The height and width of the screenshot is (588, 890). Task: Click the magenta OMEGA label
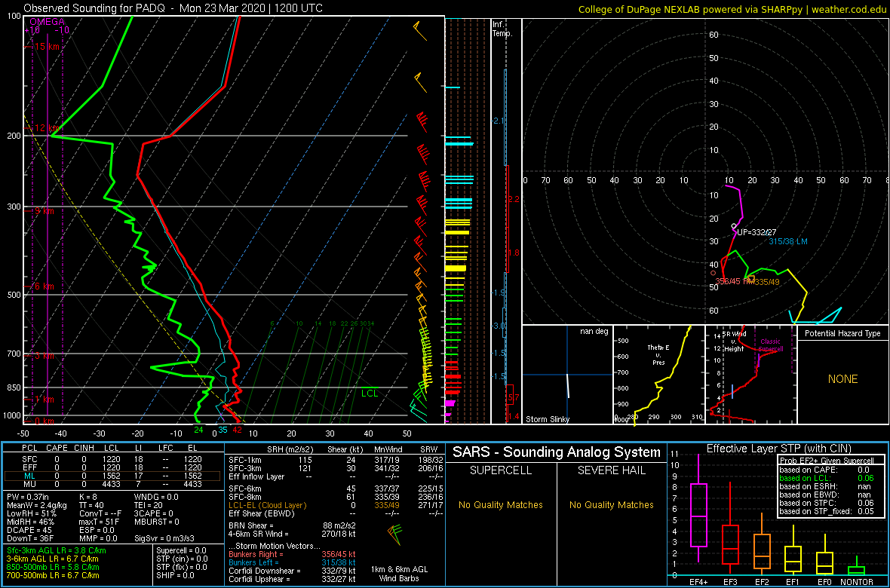pos(47,22)
